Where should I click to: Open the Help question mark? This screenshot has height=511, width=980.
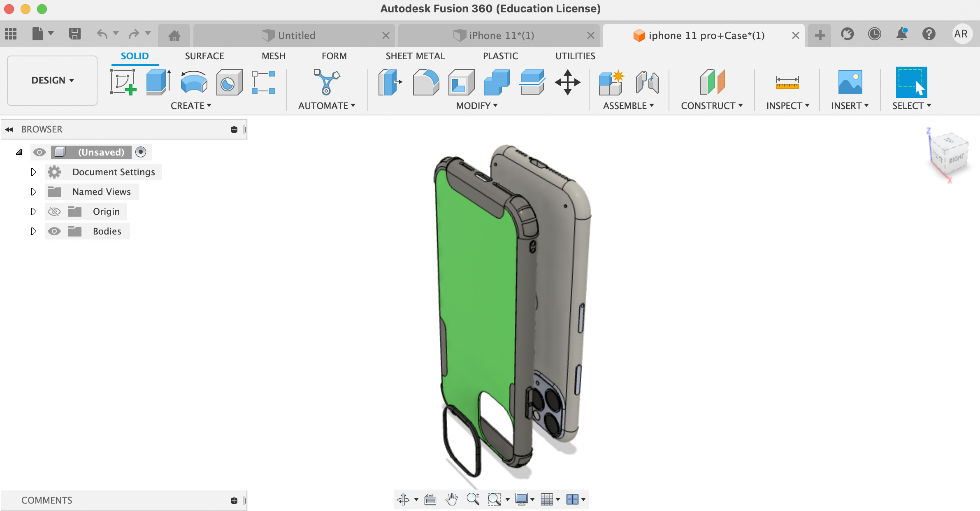pyautogui.click(x=929, y=34)
